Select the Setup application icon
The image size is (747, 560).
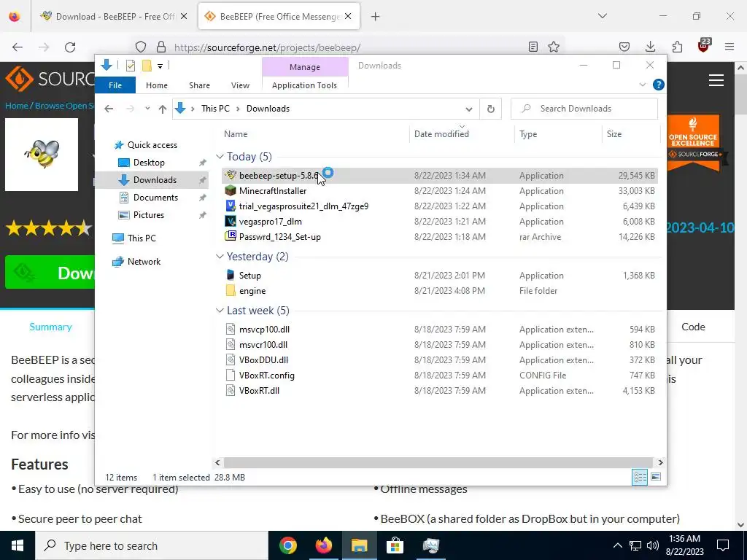(231, 275)
